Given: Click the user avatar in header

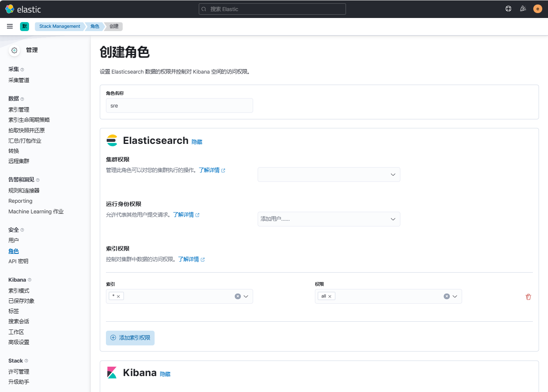Looking at the screenshot, I should pyautogui.click(x=538, y=9).
